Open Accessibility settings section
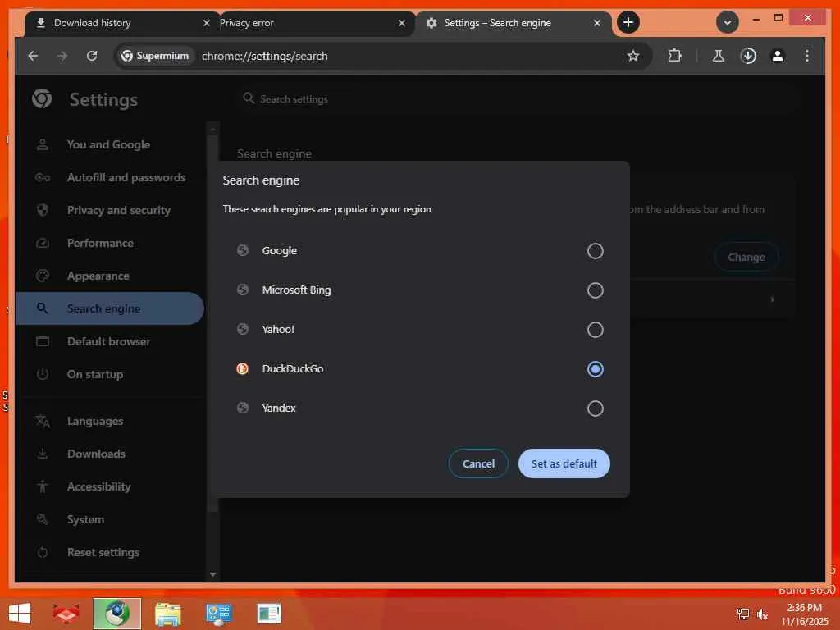This screenshot has width=840, height=630. click(x=109, y=486)
